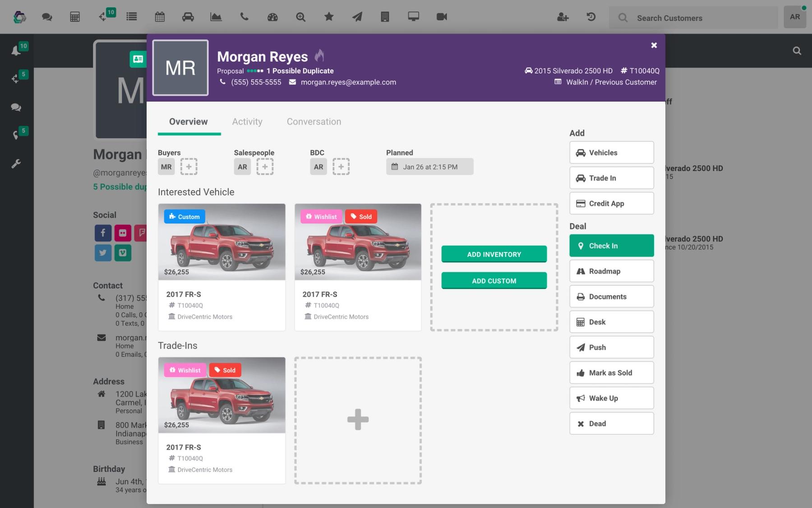The height and width of the screenshot is (508, 812).
Task: Switch to the Conversation tab
Action: [314, 121]
